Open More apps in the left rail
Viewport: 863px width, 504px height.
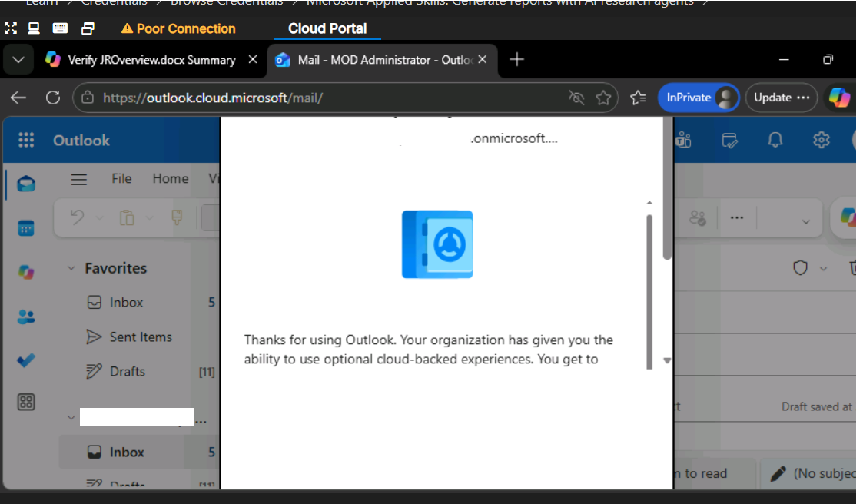point(26,403)
